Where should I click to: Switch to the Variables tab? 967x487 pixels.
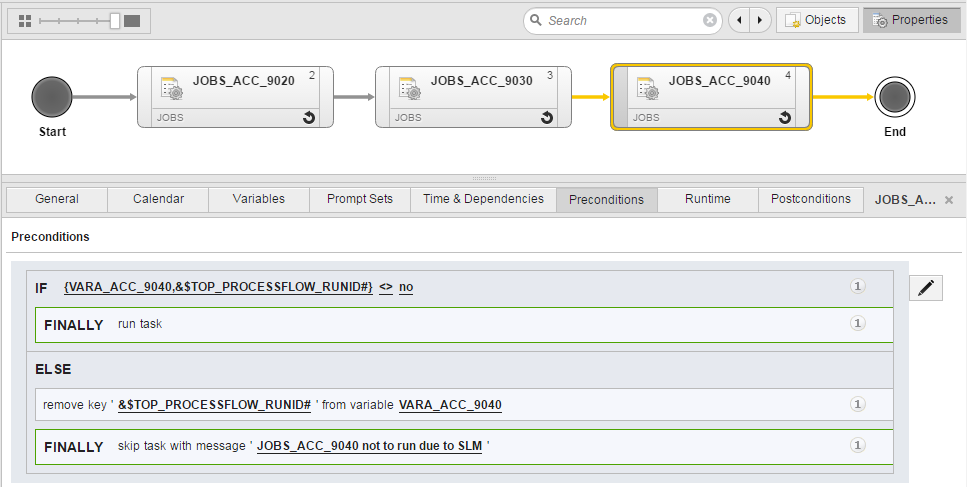point(258,199)
